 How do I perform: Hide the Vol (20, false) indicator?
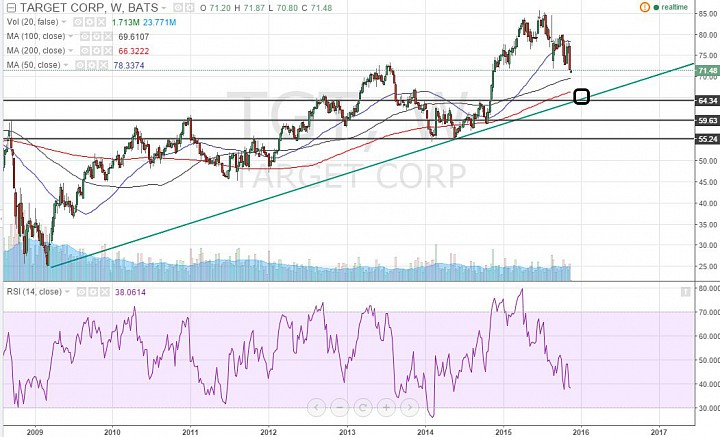[x=78, y=22]
